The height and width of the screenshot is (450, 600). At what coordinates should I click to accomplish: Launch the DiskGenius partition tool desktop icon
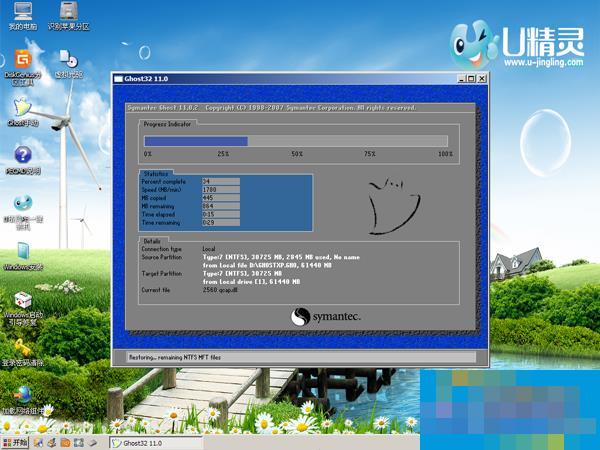(23, 67)
